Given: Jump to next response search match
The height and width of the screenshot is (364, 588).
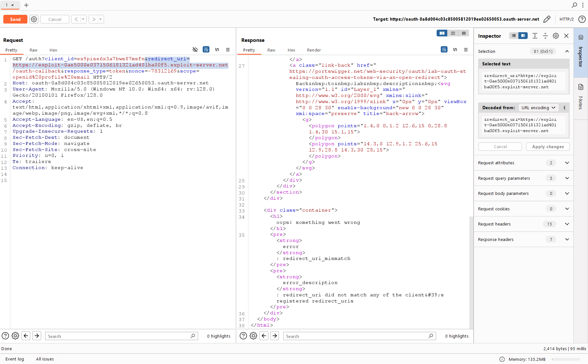Looking at the screenshot, I should 275,336.
